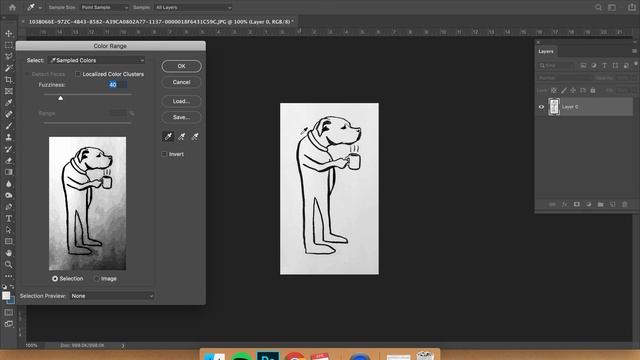640x360 pixels.
Task: Choose the Image preview radio button
Action: pos(97,278)
